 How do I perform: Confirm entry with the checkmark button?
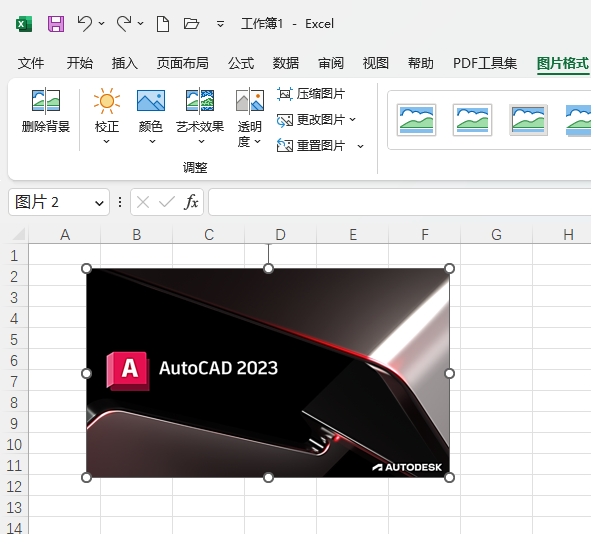pos(167,202)
